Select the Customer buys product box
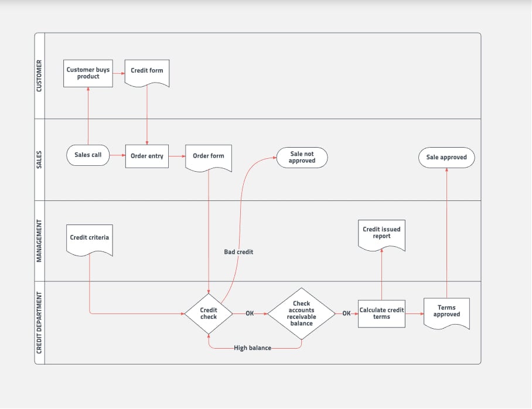 [x=88, y=73]
